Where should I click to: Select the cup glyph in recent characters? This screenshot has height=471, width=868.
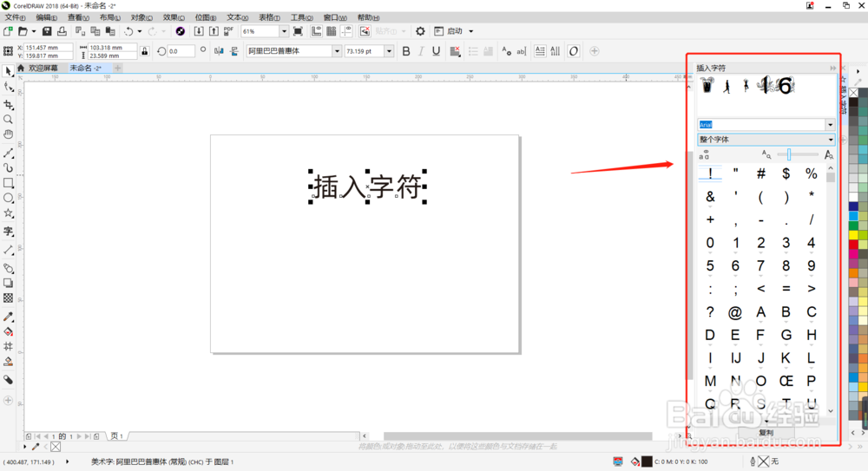coord(707,86)
